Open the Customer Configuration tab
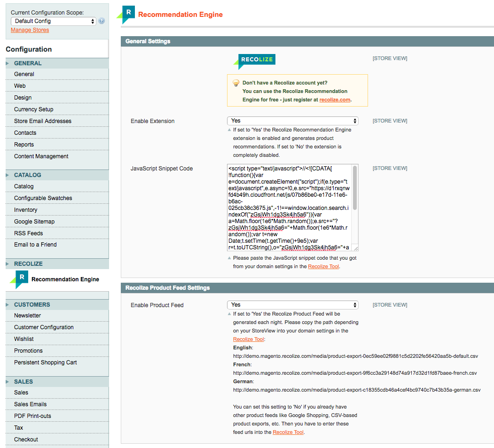494x448 pixels. (x=57, y=327)
